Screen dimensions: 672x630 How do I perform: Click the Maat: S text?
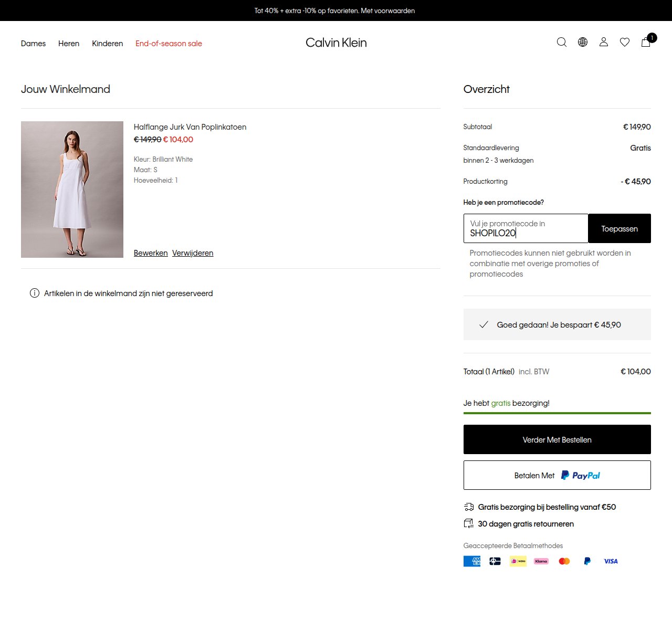(145, 170)
